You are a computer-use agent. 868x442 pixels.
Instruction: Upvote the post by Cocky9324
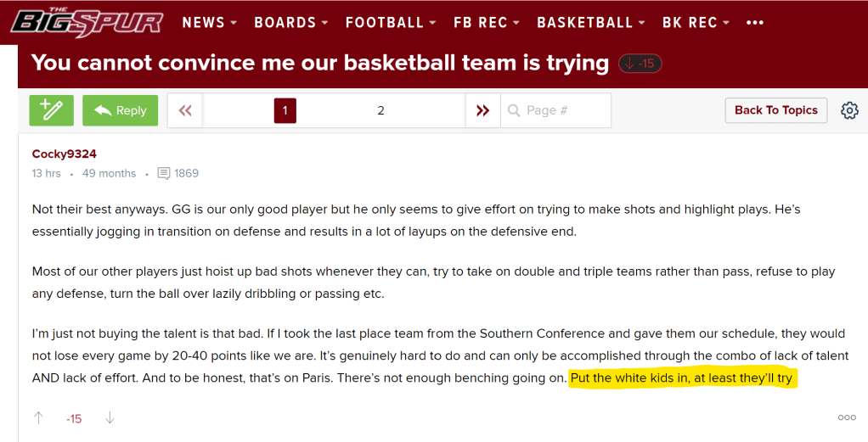click(x=38, y=418)
